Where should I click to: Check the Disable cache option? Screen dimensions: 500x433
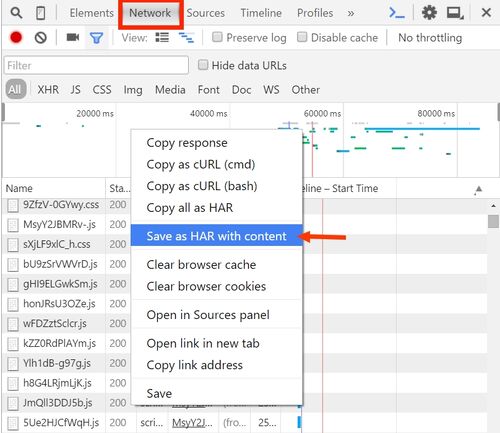pyautogui.click(x=302, y=37)
